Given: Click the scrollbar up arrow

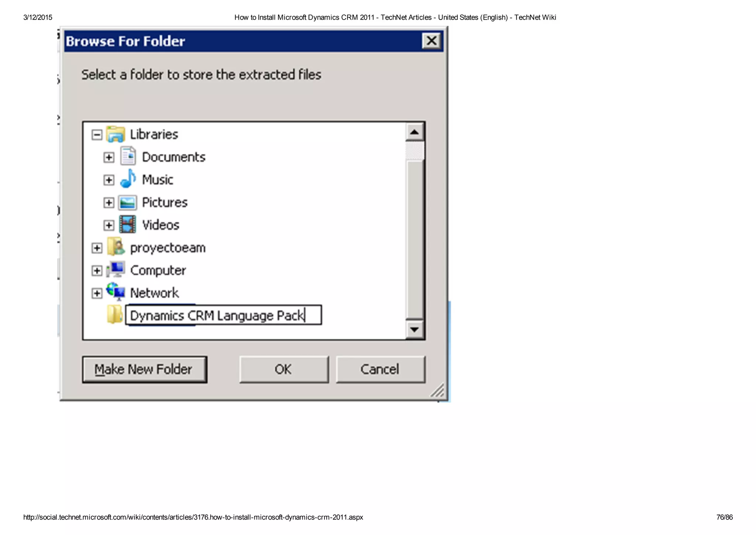Looking at the screenshot, I should 415,132.
